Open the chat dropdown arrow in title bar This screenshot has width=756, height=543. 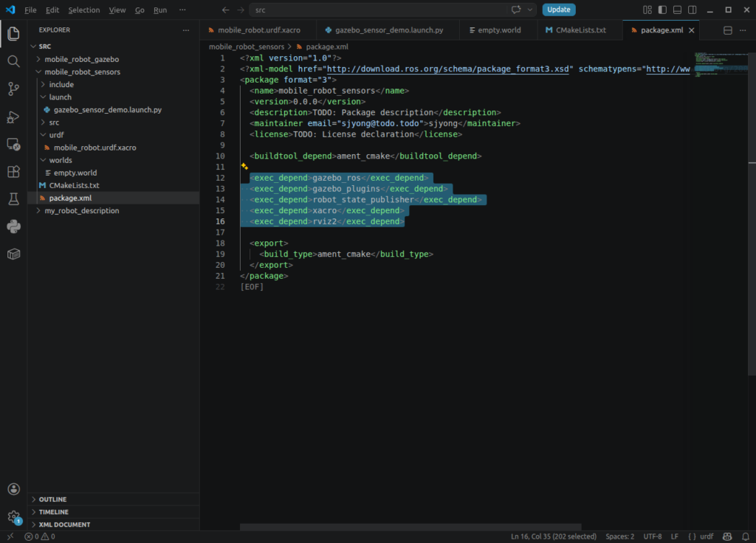pyautogui.click(x=530, y=10)
